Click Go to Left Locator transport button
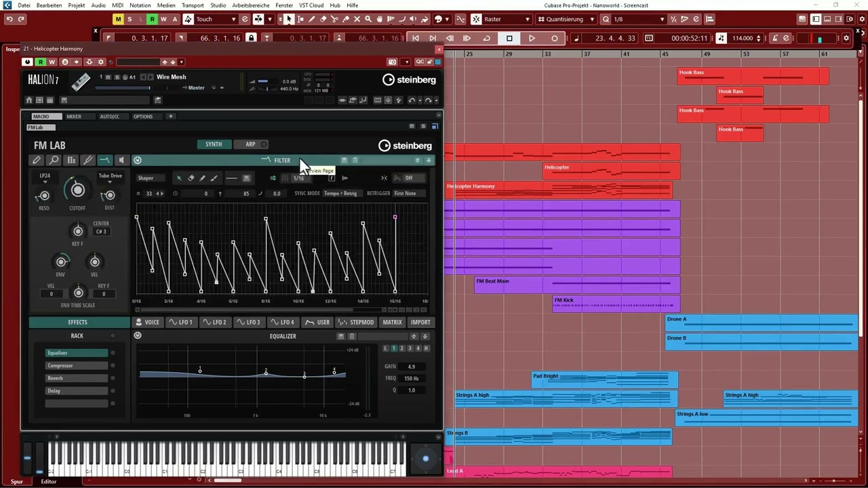 tap(415, 38)
